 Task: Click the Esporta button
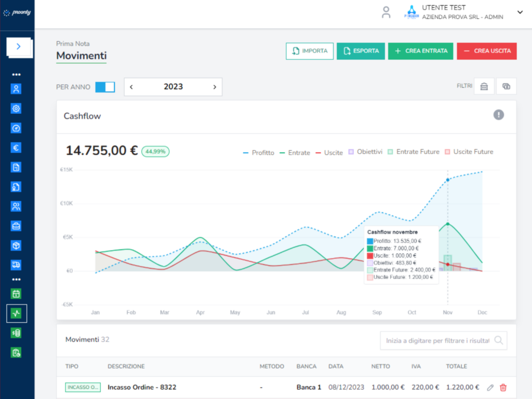(x=361, y=51)
